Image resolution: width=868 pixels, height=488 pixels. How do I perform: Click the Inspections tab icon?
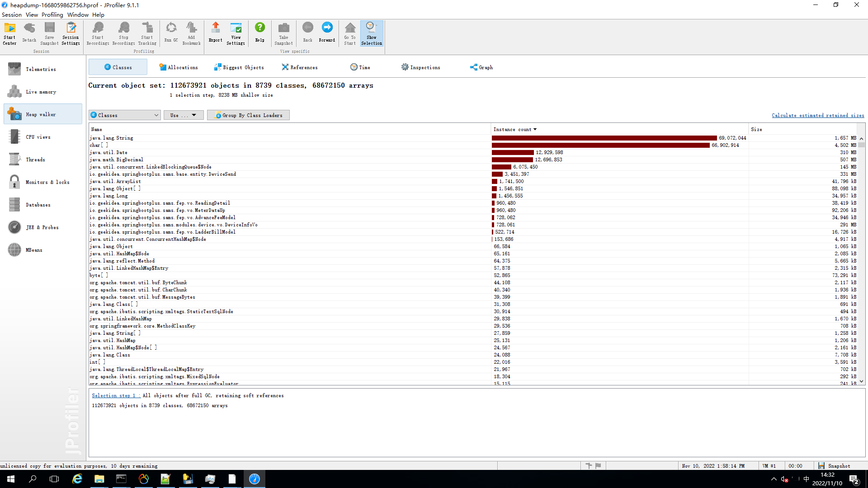(x=404, y=67)
